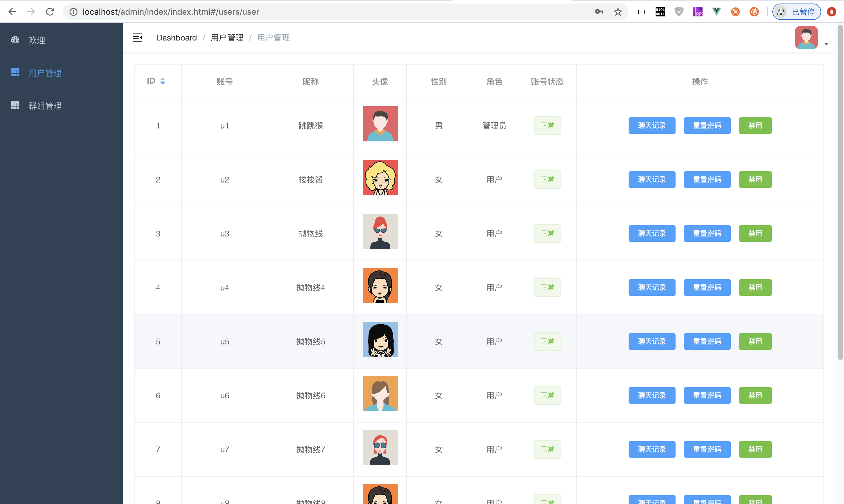Open the 群组管理 sidebar menu
844x504 pixels.
click(x=45, y=106)
